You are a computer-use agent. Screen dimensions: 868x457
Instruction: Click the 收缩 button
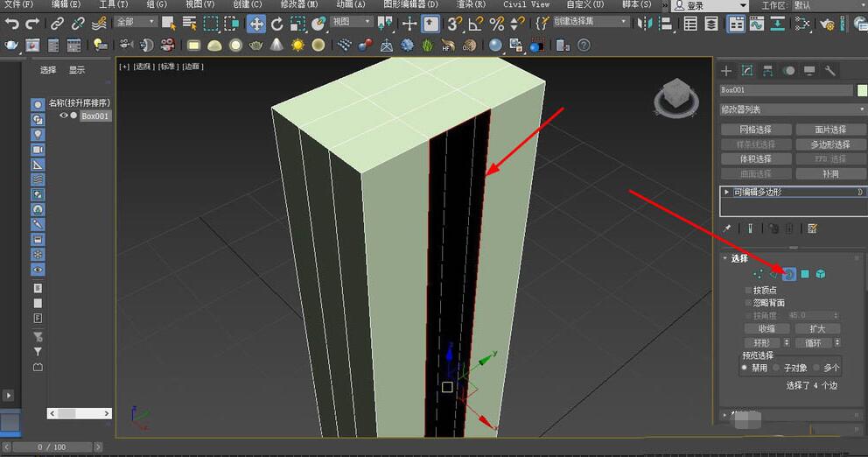click(x=766, y=328)
